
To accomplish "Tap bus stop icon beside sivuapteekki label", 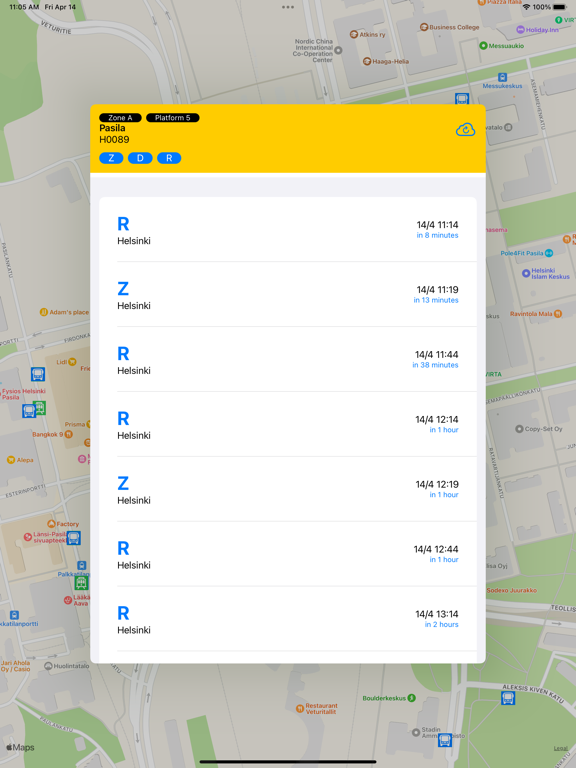I will [73, 538].
